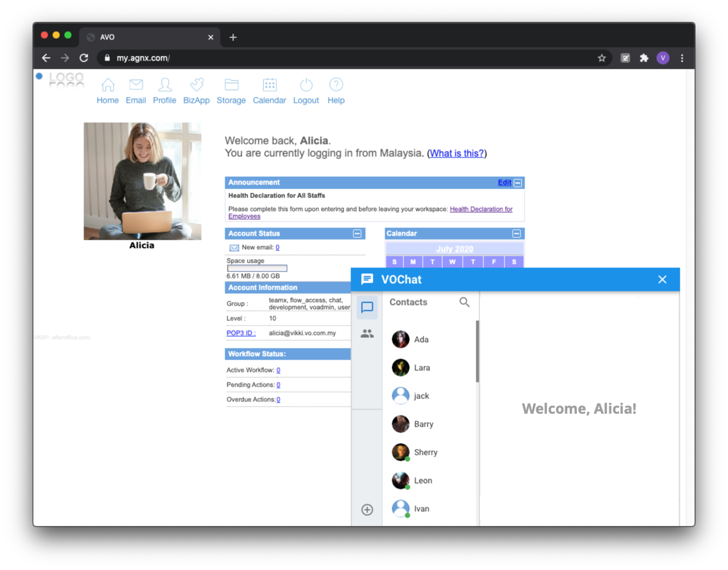This screenshot has height=570, width=728.
Task: Open the chat with contact Barry
Action: pyautogui.click(x=423, y=424)
